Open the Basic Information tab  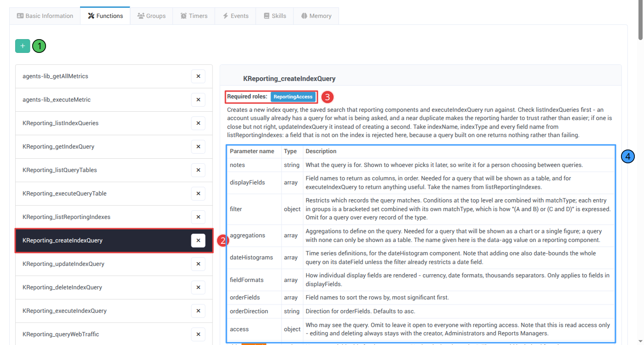pos(45,16)
